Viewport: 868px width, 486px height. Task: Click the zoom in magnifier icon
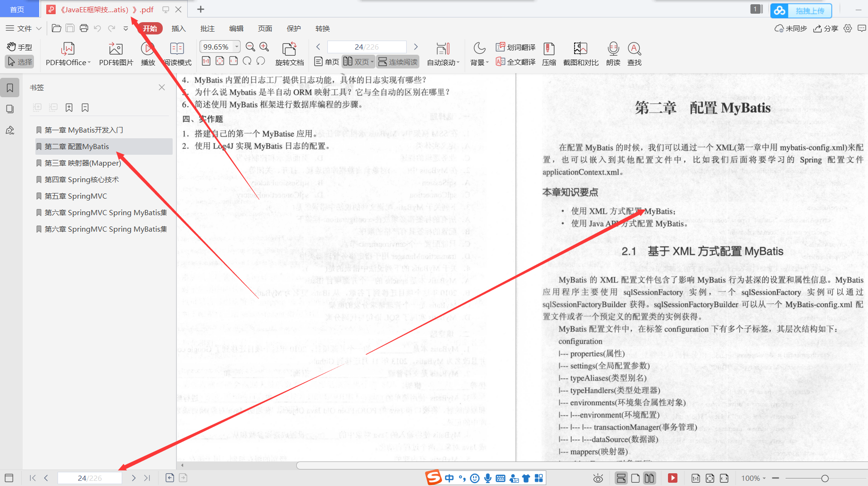coord(264,47)
